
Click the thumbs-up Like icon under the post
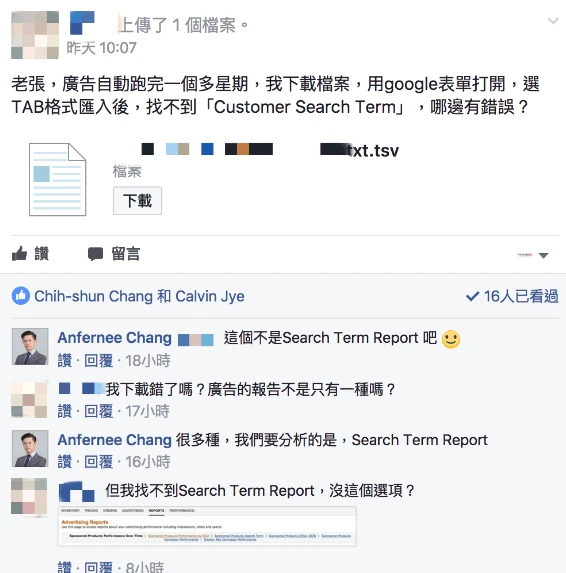pos(19,254)
